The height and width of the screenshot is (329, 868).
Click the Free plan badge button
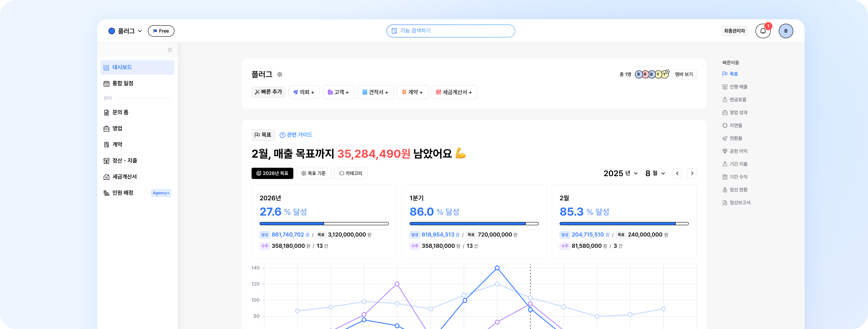click(161, 31)
